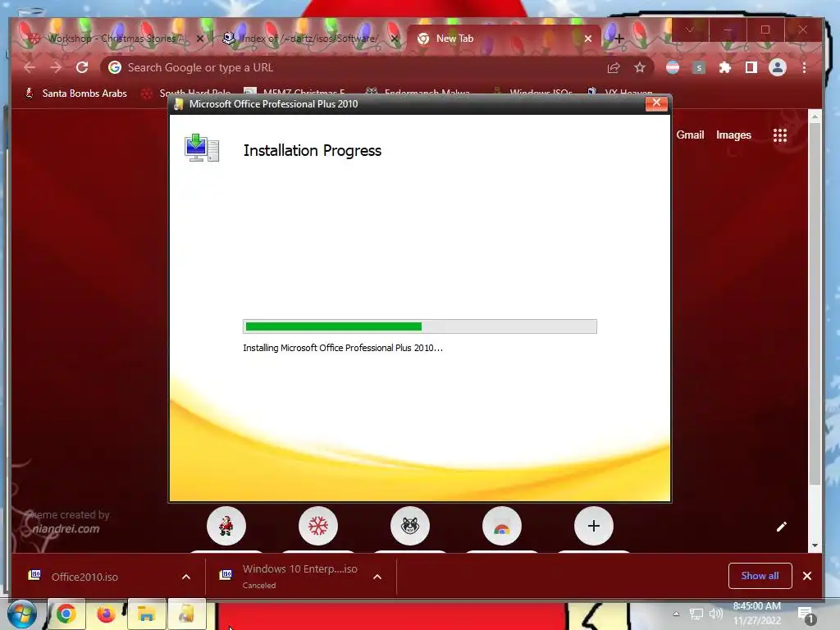
Task: Open the Chrome three-dot menu
Action: [x=804, y=67]
